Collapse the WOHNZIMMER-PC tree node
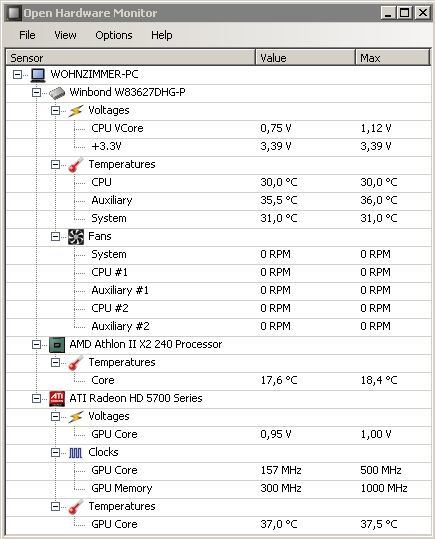 pyautogui.click(x=17, y=75)
